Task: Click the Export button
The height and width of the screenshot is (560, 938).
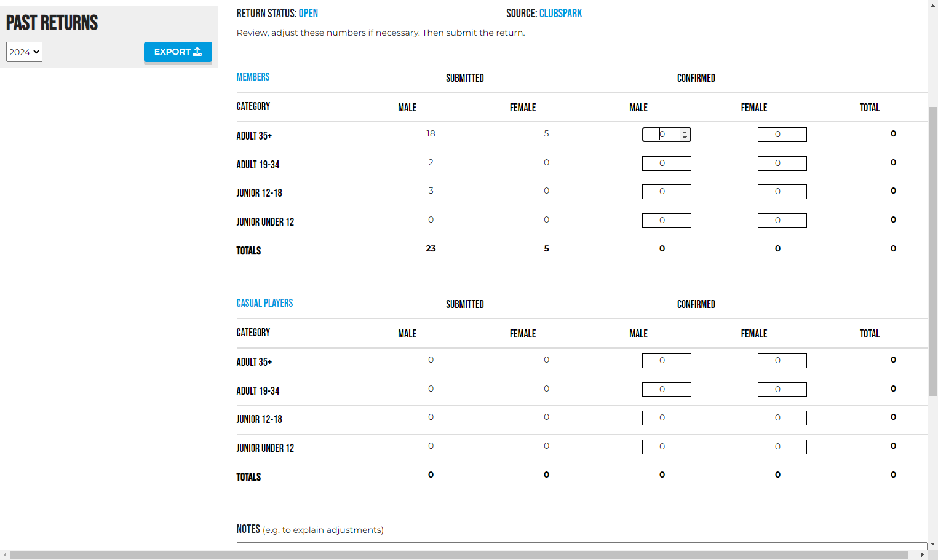Action: [178, 52]
